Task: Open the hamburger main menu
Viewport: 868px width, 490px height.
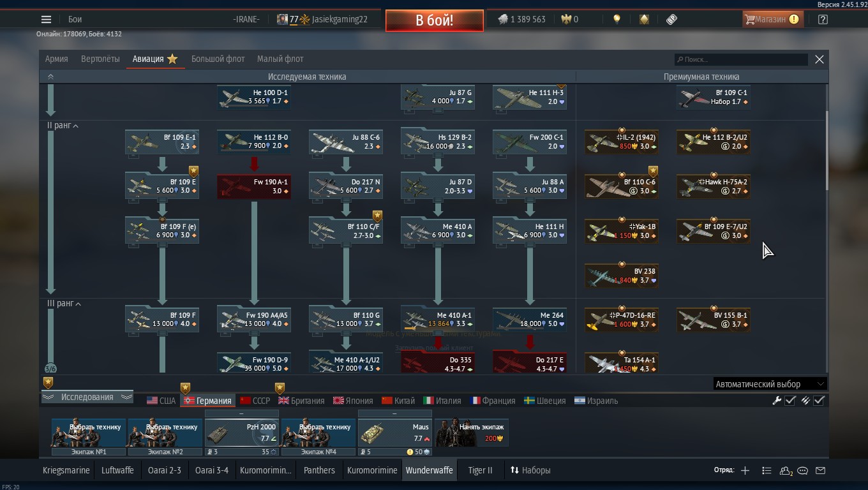Action: pos(46,19)
